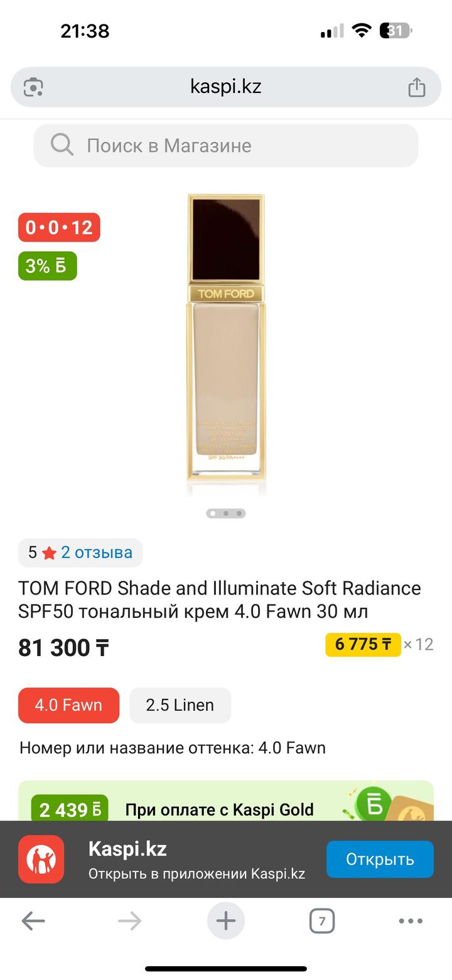Tap the 0·0·12 installment badge
Screen dimensions: 452x980
(x=59, y=227)
